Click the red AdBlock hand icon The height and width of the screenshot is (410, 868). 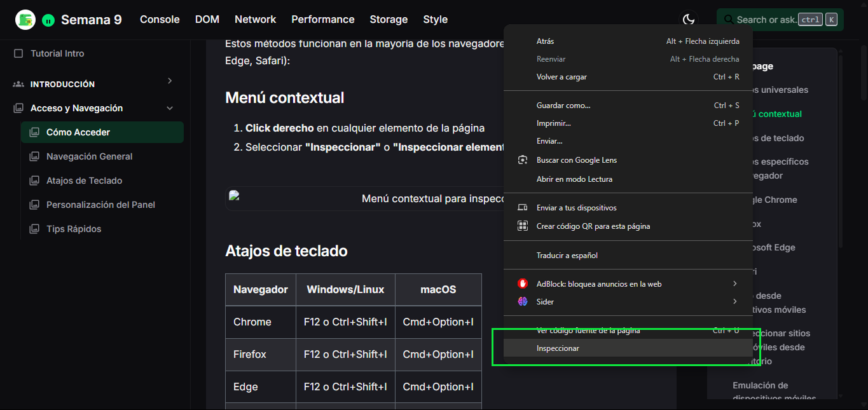click(x=523, y=283)
